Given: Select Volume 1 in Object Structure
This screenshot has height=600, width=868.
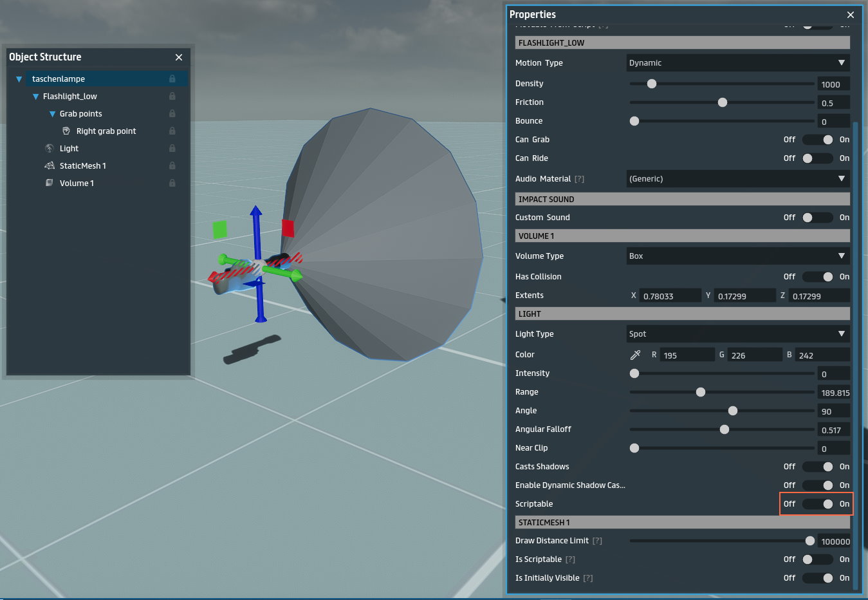Looking at the screenshot, I should (77, 183).
